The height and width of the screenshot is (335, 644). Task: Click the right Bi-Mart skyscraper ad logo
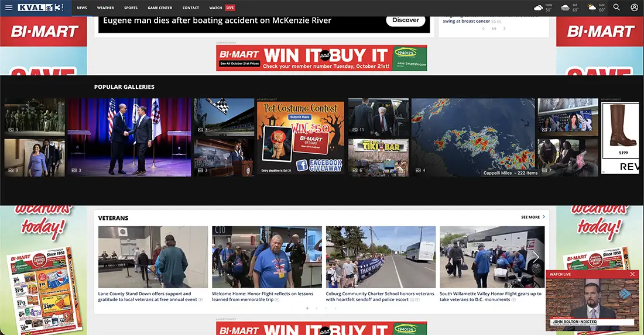click(600, 31)
